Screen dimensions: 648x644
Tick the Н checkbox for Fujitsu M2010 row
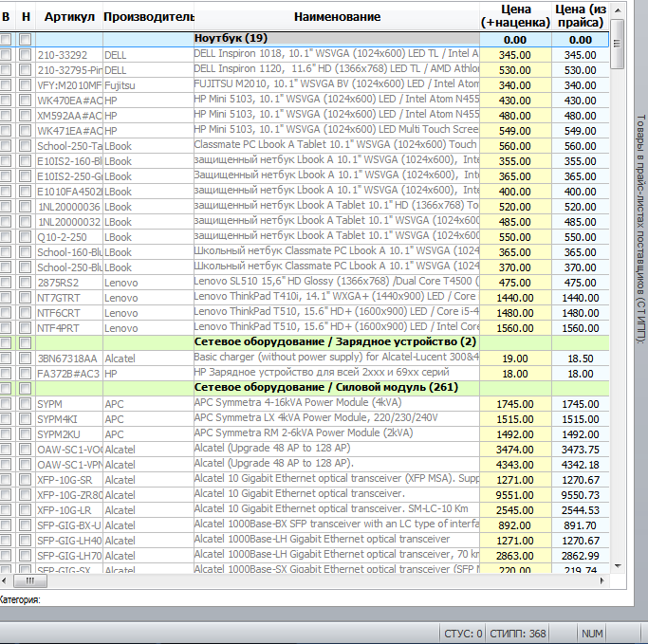[26, 85]
